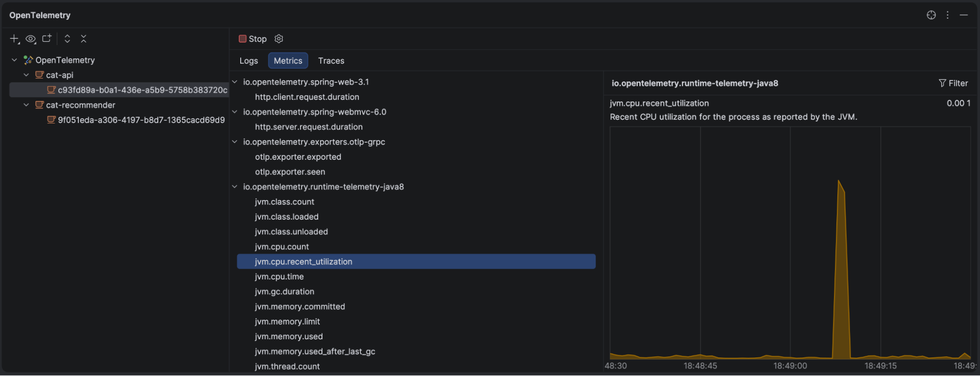Click the jvm.cpu.recent_utilization chart heading

[659, 103]
